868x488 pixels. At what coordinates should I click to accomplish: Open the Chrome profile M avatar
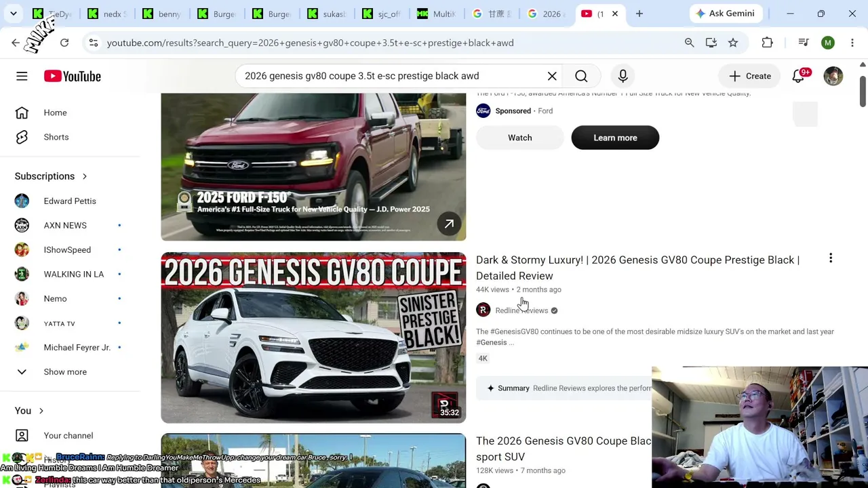[828, 43]
